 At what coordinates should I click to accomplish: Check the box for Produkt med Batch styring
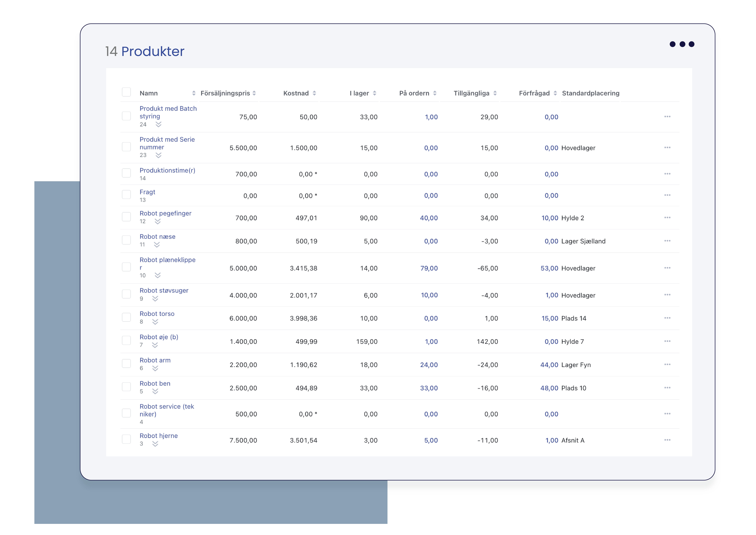126,116
